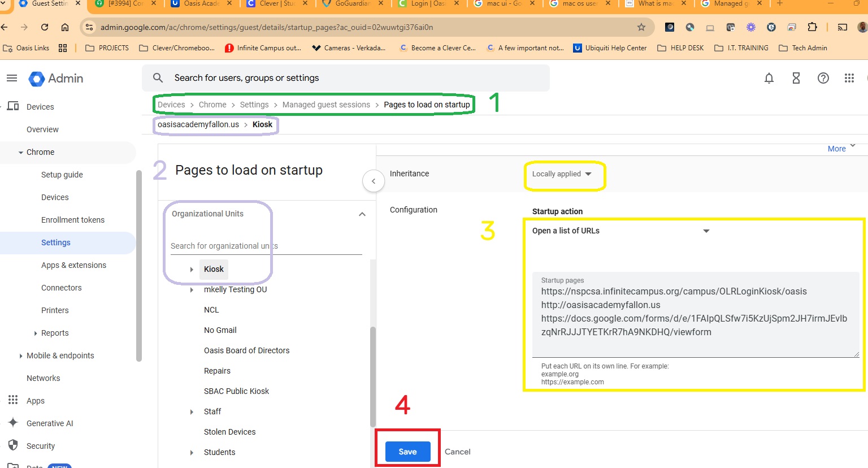View site information icon in address bar

89,27
